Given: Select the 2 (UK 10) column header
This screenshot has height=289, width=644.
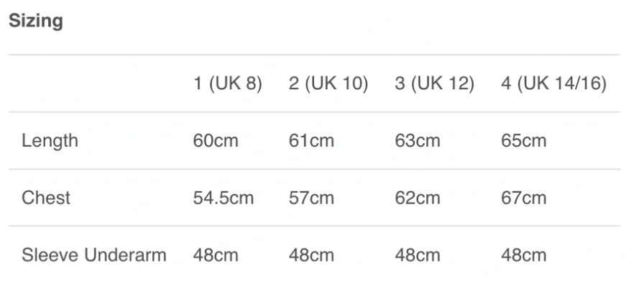Looking at the screenshot, I should click(x=328, y=83).
